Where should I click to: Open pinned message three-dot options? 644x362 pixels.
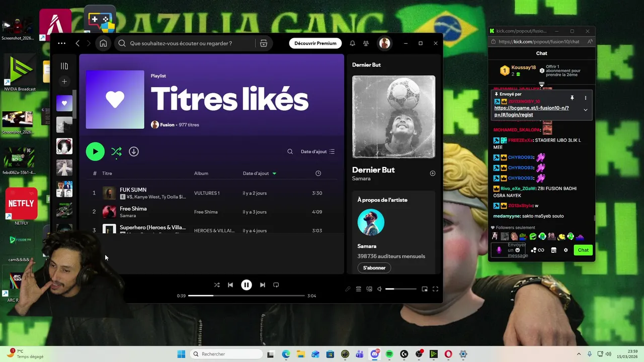click(585, 98)
